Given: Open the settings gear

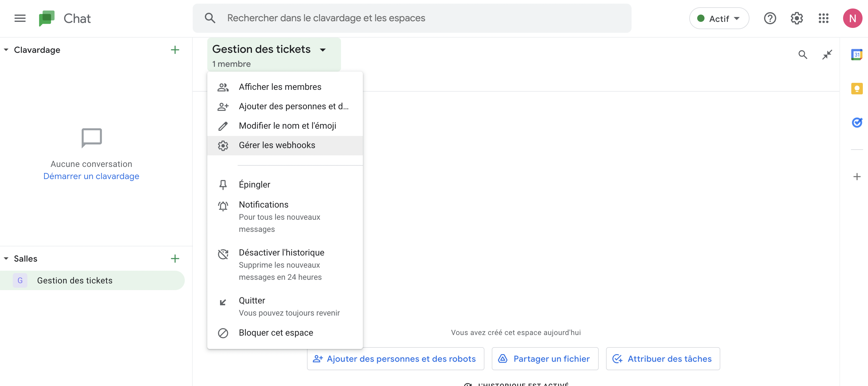Looking at the screenshot, I should (x=797, y=18).
